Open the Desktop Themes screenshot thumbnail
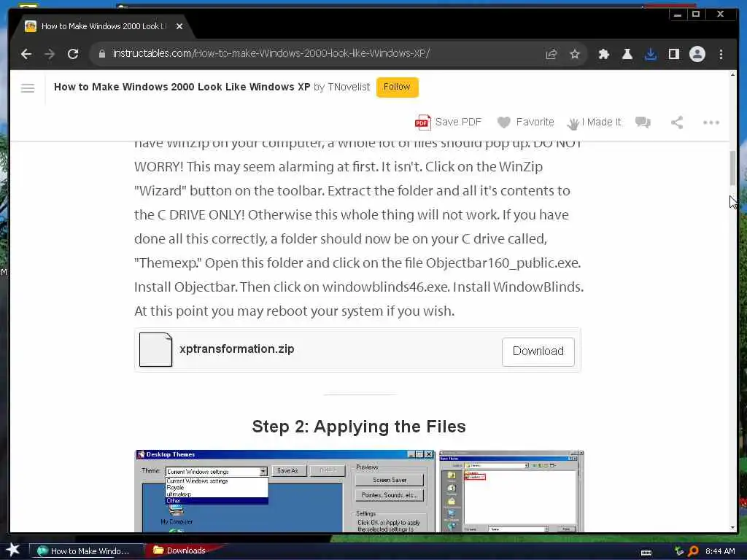747x560 pixels. pyautogui.click(x=285, y=491)
